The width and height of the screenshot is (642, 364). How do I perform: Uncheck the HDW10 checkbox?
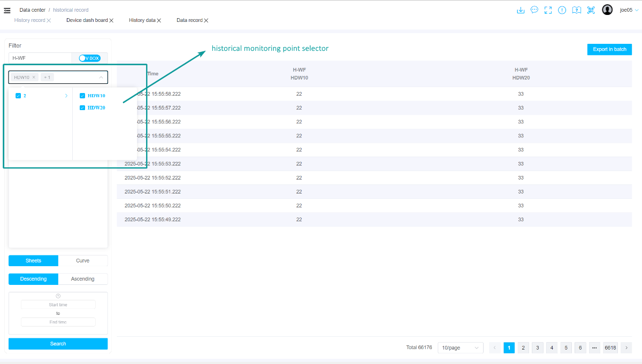pyautogui.click(x=82, y=96)
